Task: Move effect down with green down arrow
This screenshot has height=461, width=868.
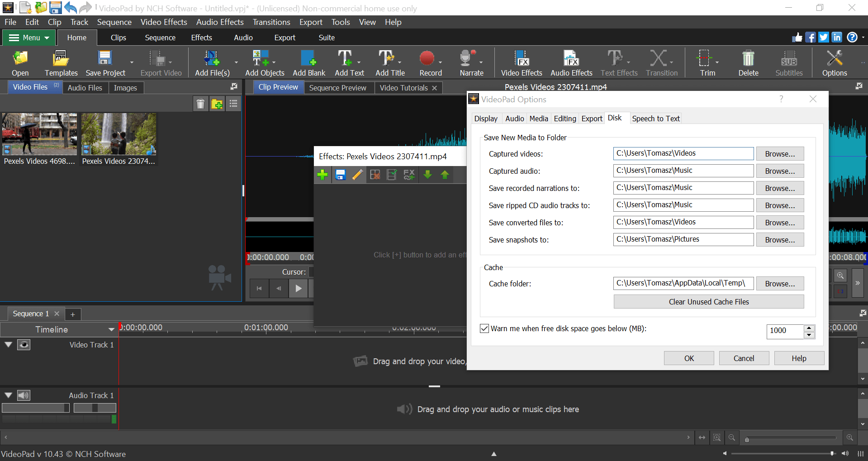Action: click(x=427, y=175)
